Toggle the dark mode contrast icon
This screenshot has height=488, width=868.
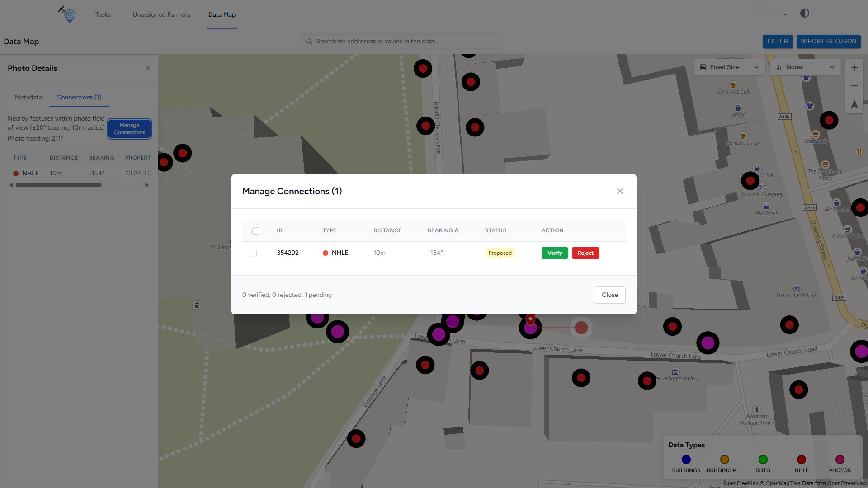click(804, 14)
